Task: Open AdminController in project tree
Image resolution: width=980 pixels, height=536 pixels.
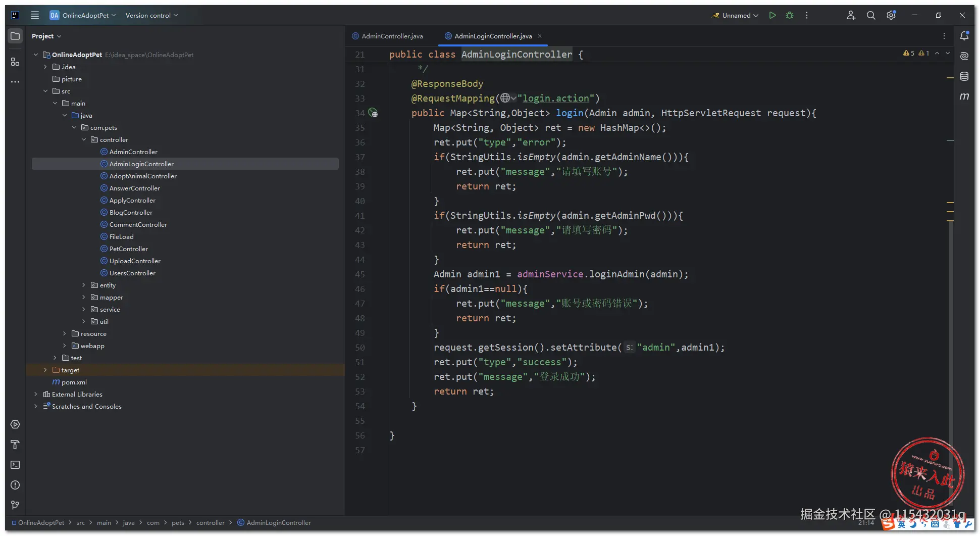Action: click(133, 152)
